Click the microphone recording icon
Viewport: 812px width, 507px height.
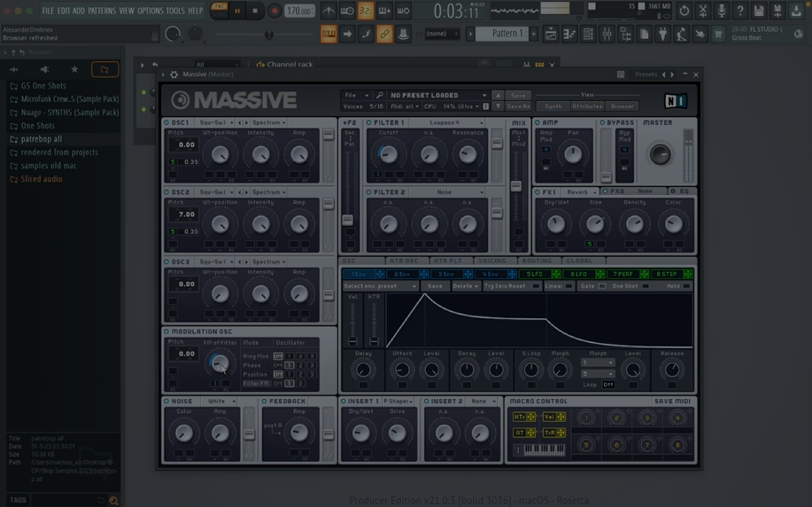click(722, 11)
